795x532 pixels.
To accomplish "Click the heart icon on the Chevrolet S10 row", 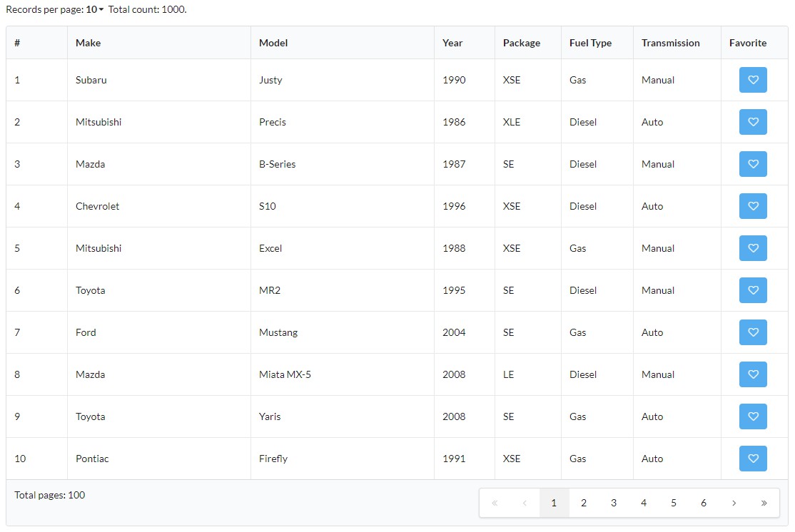I will coord(753,206).
